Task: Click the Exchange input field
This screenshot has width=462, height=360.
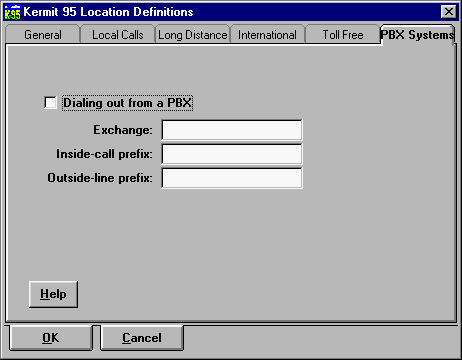Action: (232, 130)
